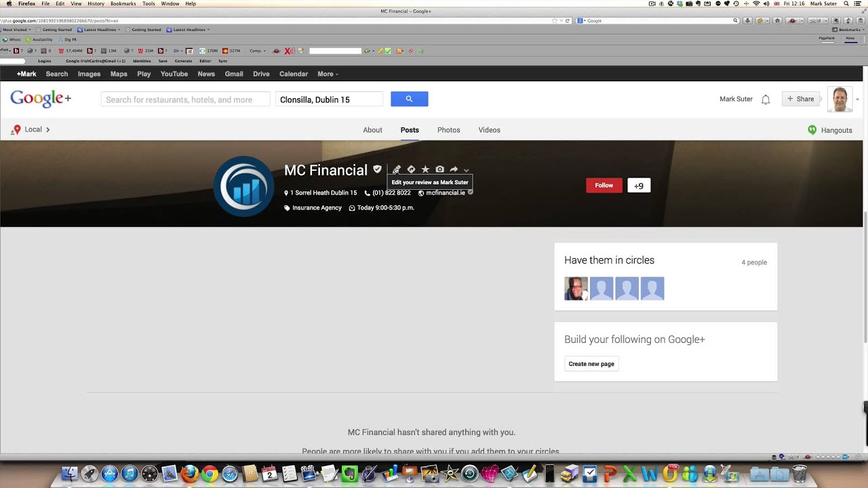Expand the More menu in Google bar
This screenshot has width=868, height=488.
pyautogui.click(x=328, y=74)
